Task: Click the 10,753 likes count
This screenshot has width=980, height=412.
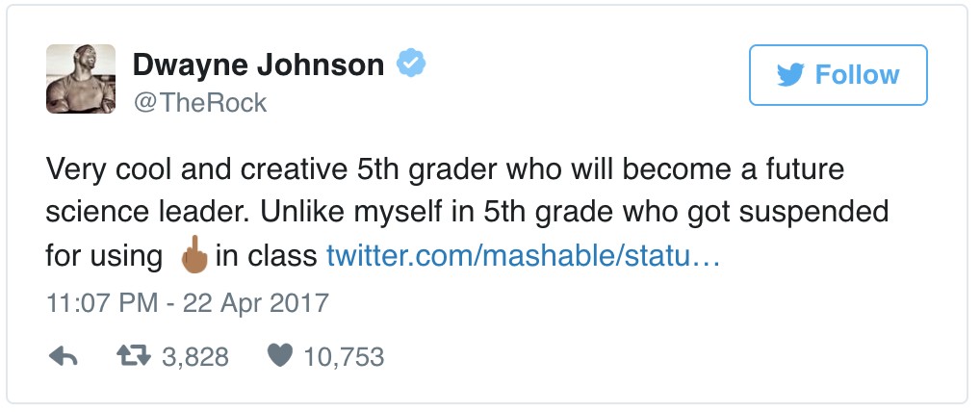Action: 344,358
